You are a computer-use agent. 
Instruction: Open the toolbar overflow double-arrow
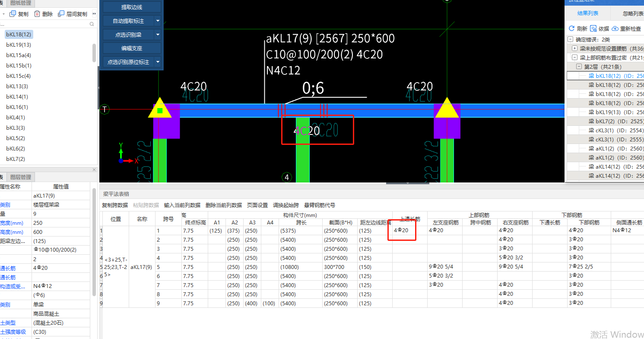(94, 14)
